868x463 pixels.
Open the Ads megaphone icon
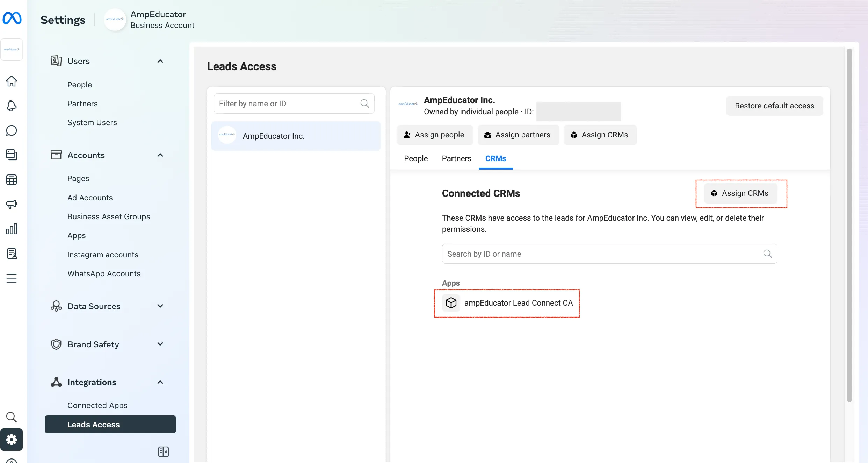pyautogui.click(x=12, y=204)
